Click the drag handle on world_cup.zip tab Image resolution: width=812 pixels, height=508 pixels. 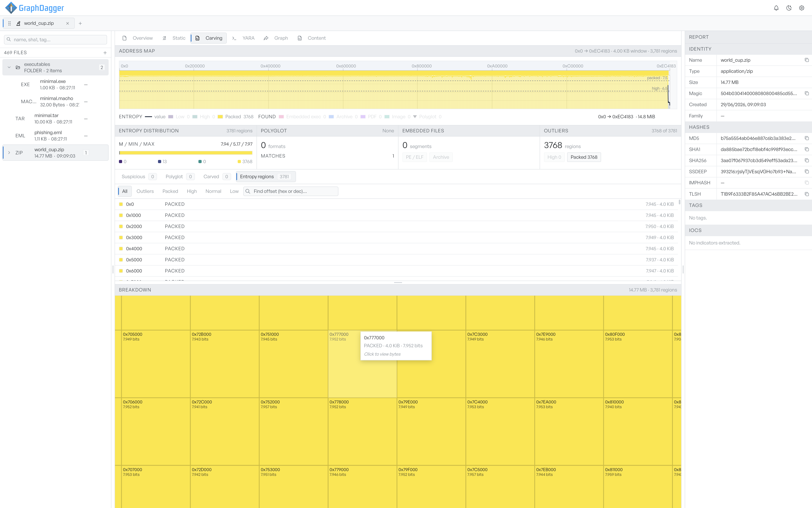click(9, 24)
